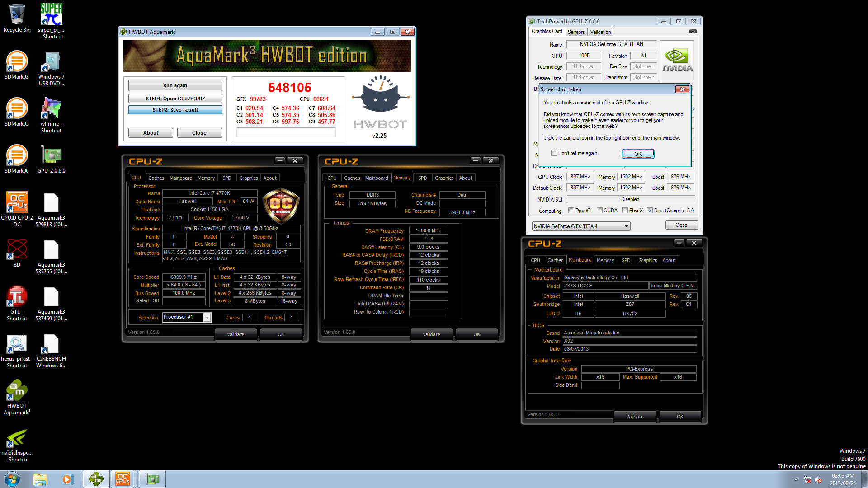Click Close button in Aquamark window

tap(199, 133)
